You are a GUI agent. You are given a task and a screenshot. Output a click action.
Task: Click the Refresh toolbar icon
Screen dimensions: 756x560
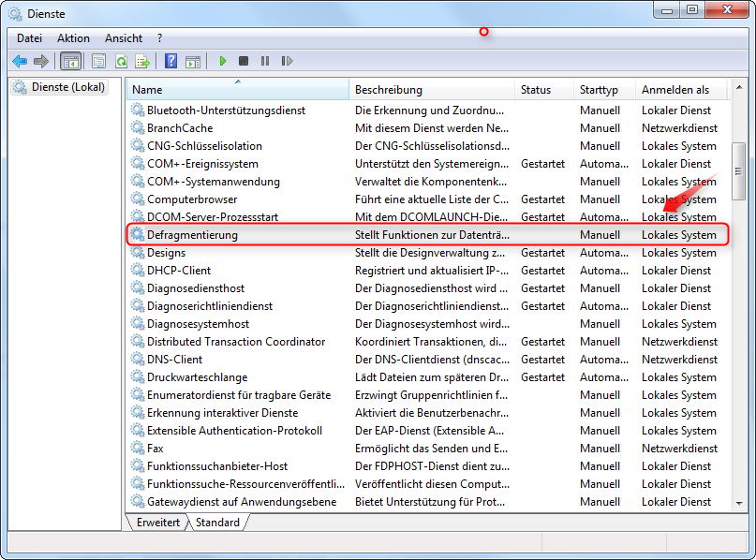pyautogui.click(x=121, y=61)
